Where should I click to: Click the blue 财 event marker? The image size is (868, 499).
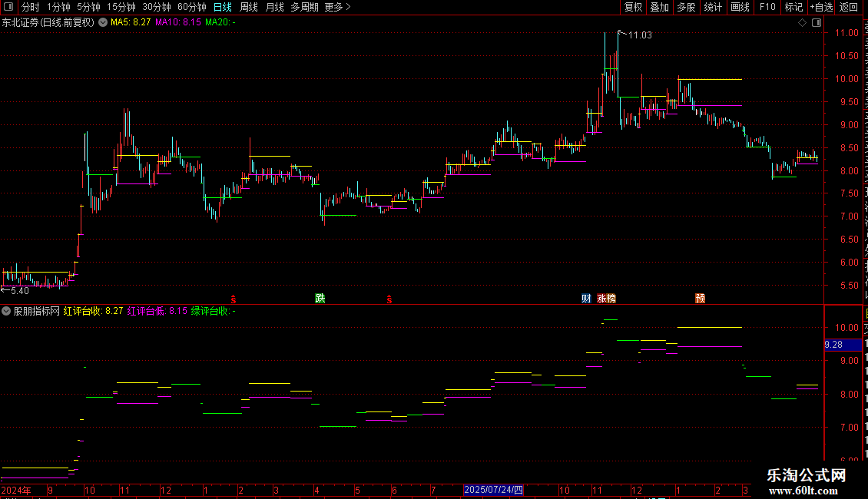(586, 299)
